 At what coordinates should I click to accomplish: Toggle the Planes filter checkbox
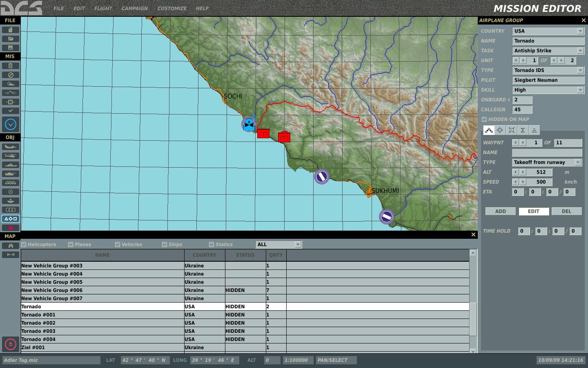(x=71, y=245)
